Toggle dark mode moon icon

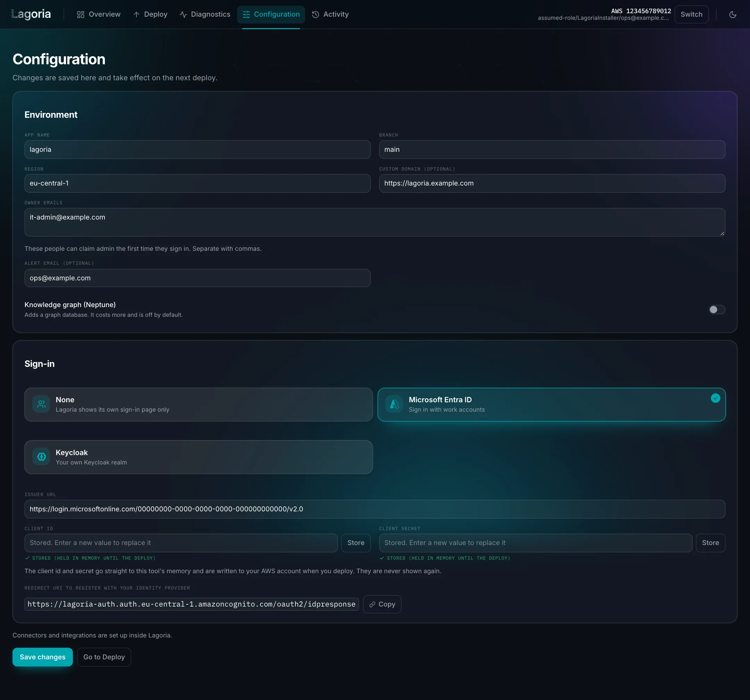pos(733,14)
